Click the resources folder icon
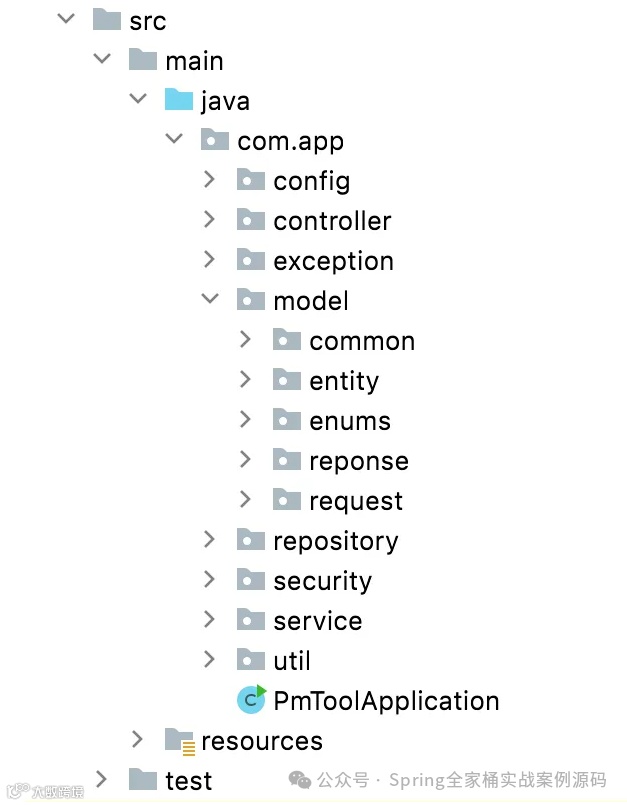Viewport: 627px width, 805px height. click(x=179, y=740)
